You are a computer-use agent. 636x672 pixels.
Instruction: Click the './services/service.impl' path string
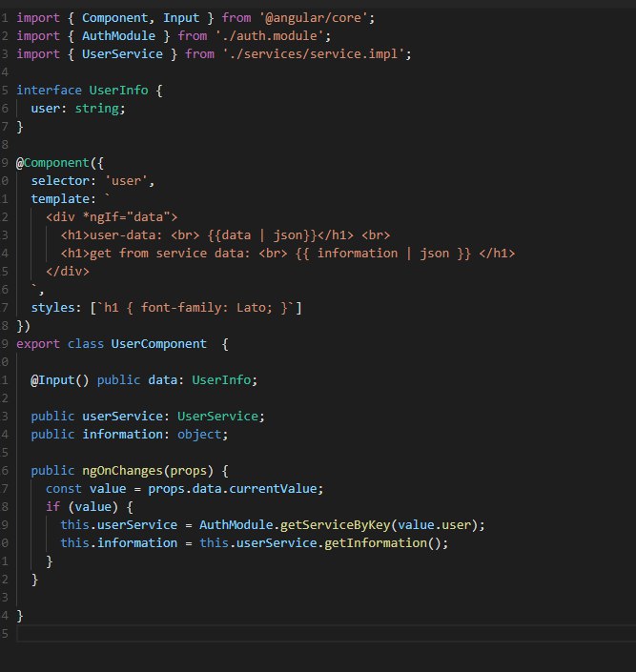tap(313, 54)
